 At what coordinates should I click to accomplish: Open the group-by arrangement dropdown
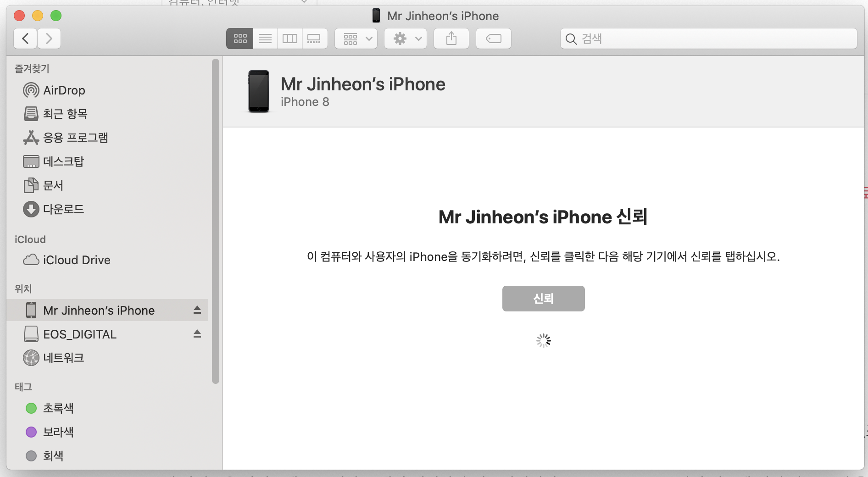click(x=356, y=39)
